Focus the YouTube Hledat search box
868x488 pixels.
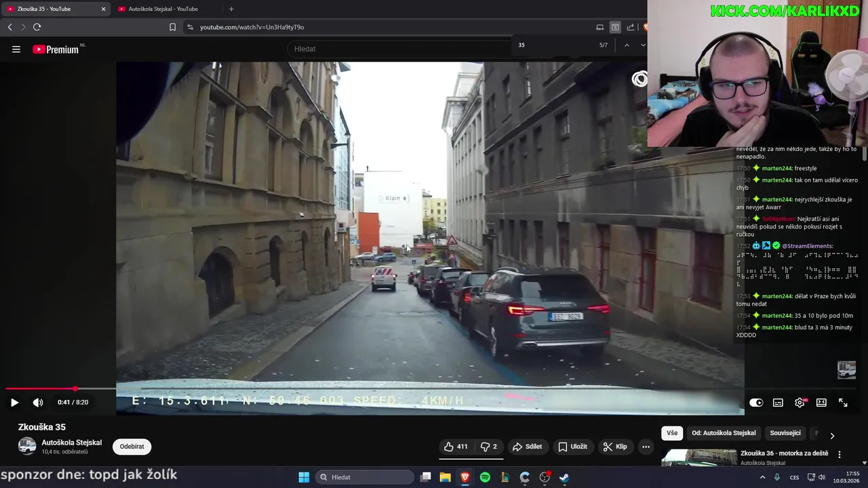click(x=400, y=49)
